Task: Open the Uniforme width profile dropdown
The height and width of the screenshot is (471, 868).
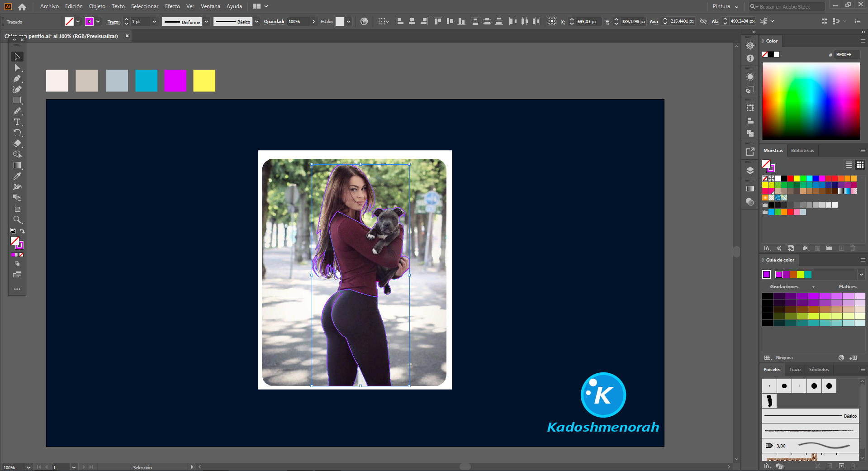Action: pos(207,21)
